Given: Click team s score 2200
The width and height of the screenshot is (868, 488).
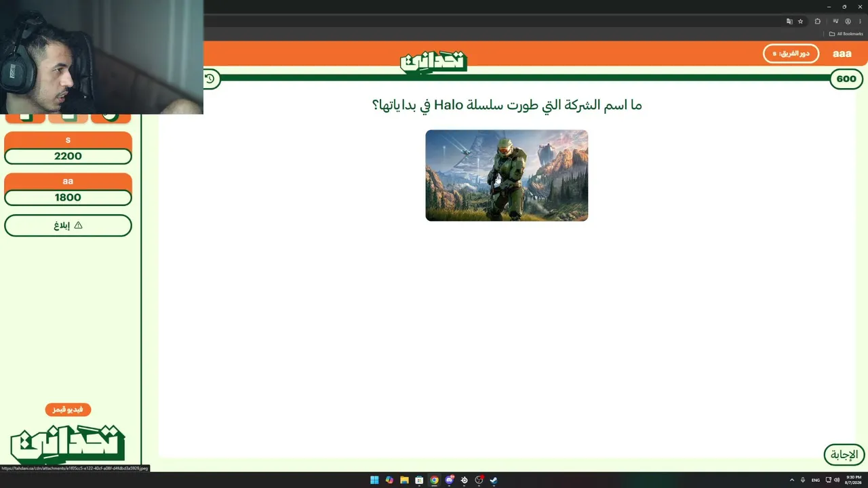Looking at the screenshot, I should point(68,156).
